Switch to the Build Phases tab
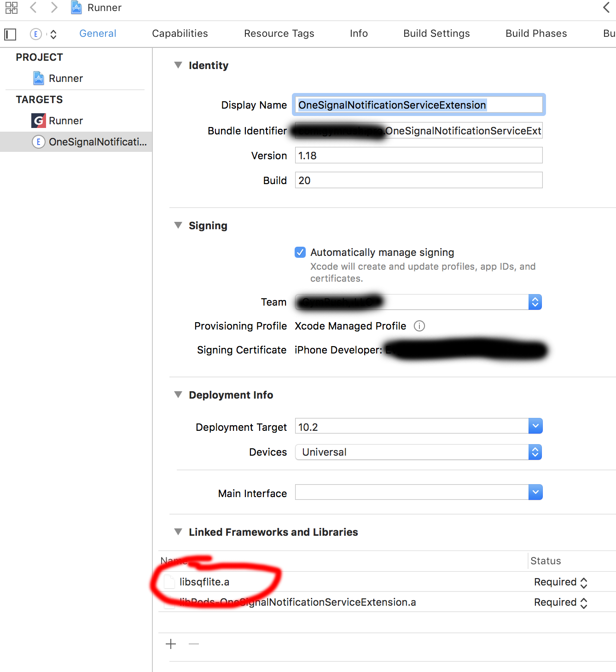Viewport: 616px width, 672px height. click(x=536, y=33)
